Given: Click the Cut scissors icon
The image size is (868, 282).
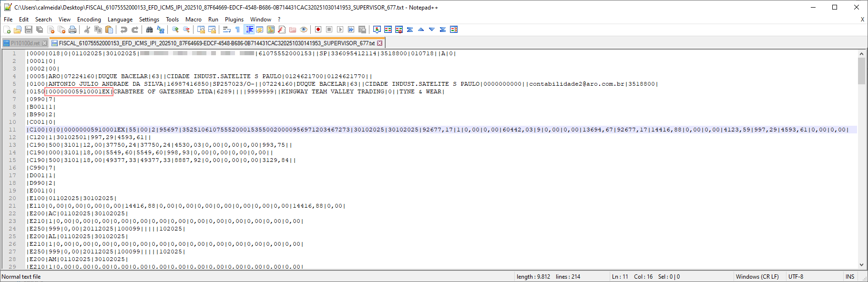Looking at the screenshot, I should (x=87, y=30).
